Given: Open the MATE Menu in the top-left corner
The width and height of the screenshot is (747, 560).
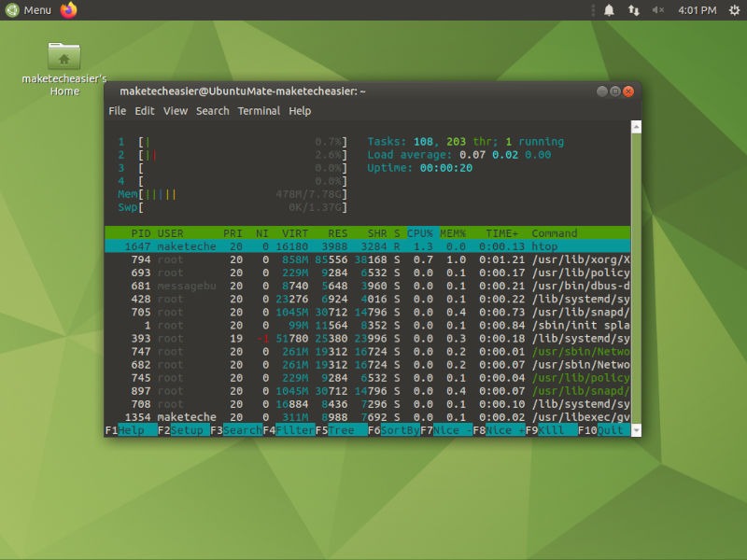Looking at the screenshot, I should [x=28, y=10].
